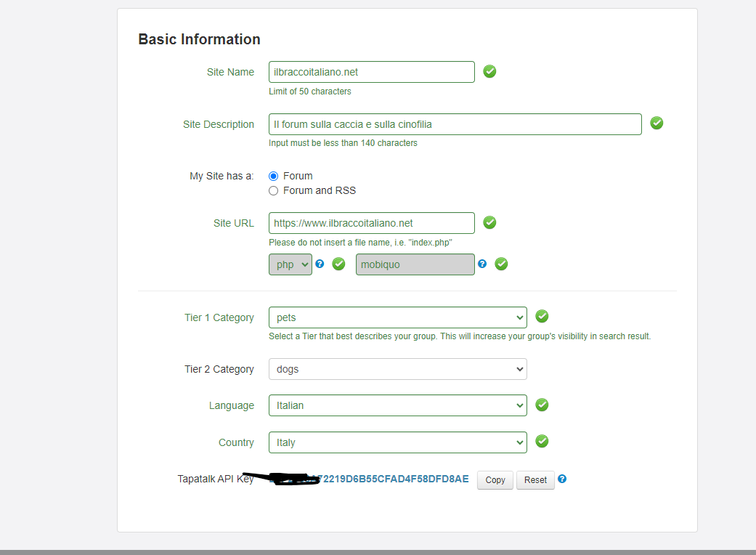
Task: Select the Forum radio option
Action: (x=274, y=176)
